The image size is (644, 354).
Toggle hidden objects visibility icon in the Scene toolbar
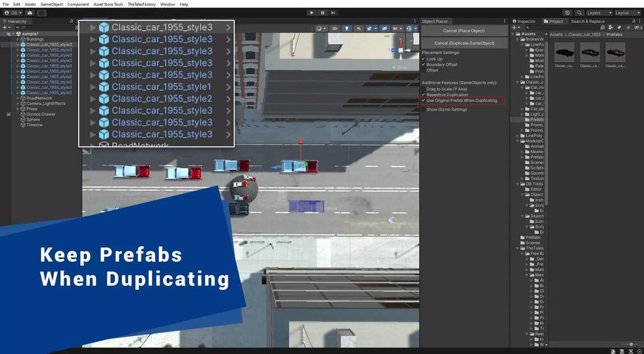click(384, 28)
